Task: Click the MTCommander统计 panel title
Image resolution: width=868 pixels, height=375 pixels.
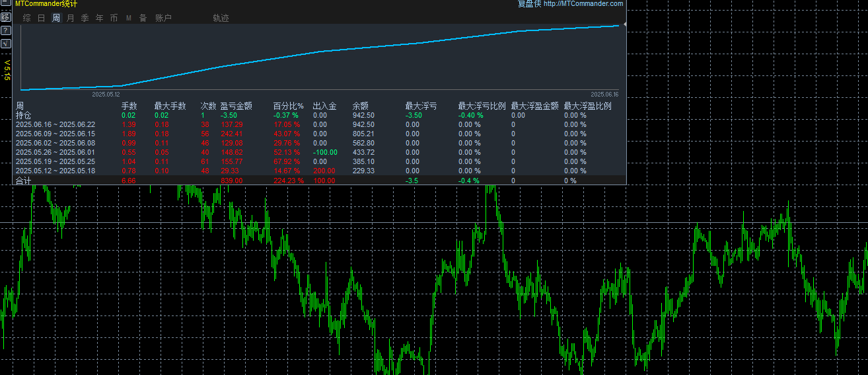Action: coord(46,4)
